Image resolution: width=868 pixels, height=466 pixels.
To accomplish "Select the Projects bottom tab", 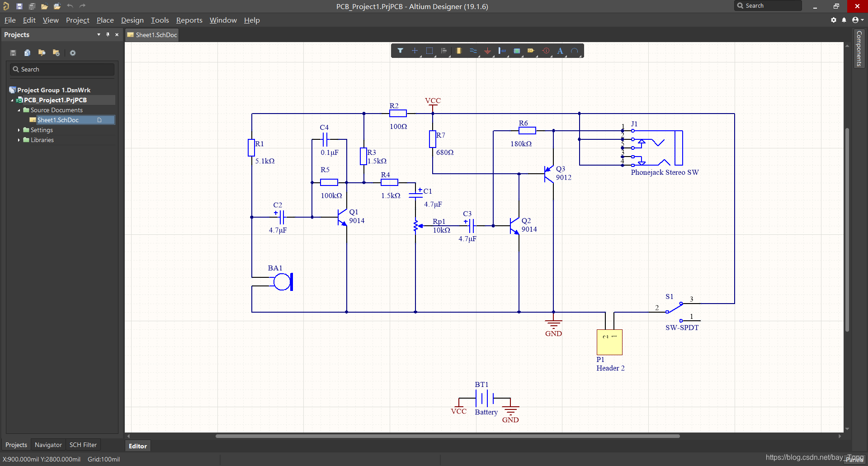I will [16, 445].
